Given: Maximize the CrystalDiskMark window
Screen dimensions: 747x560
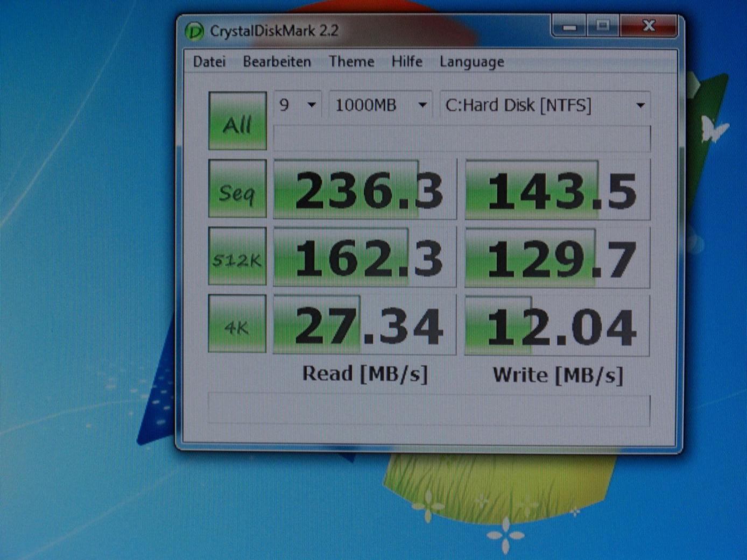Looking at the screenshot, I should coord(603,26).
